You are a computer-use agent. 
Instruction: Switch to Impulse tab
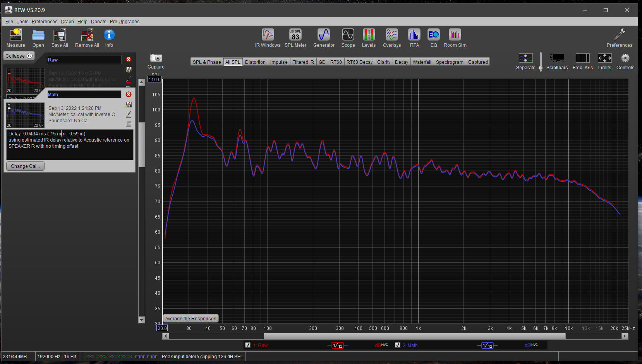coord(279,62)
